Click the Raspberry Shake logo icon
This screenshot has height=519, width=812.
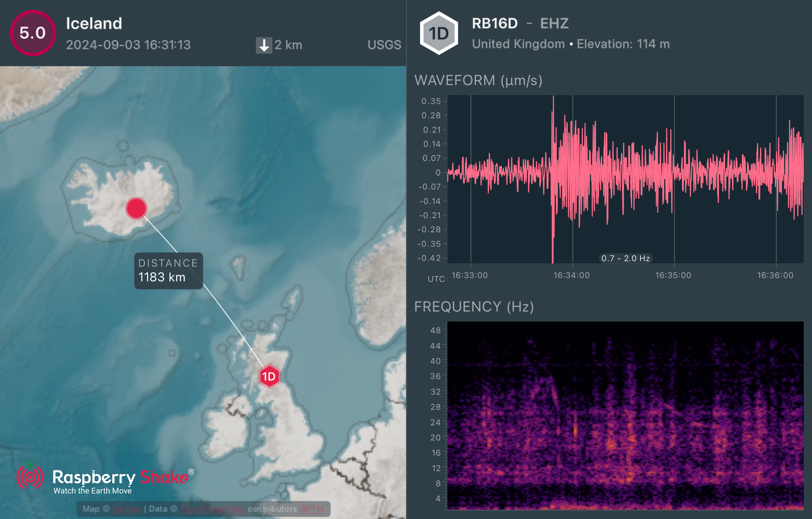point(30,476)
